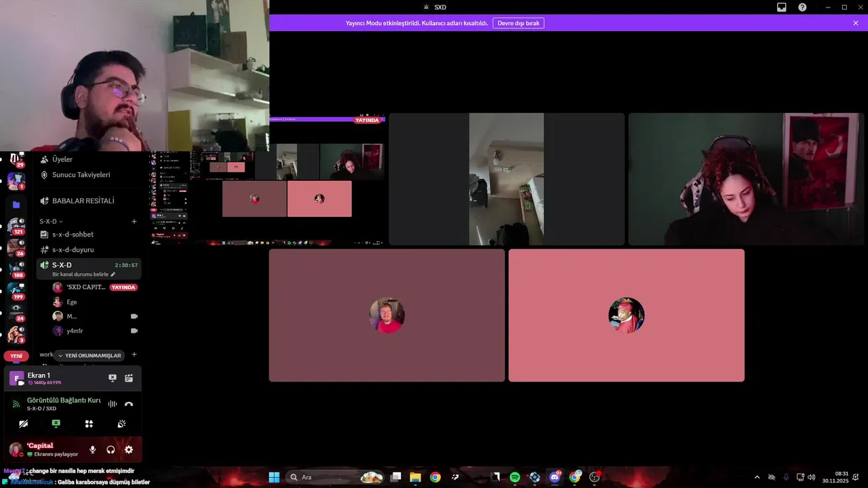
Task: Open stream settings icon next to Ekran 1
Action: pos(129,378)
